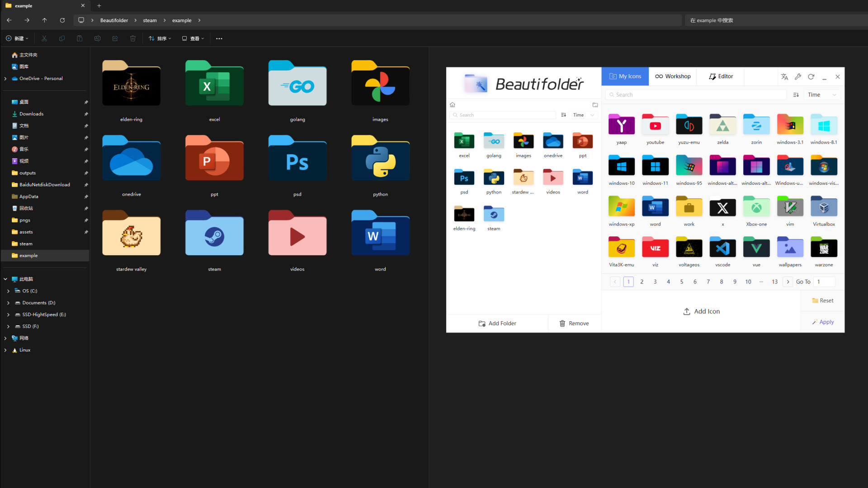Toggle the sort order icon next to search
Screen dimensions: 868x488
(796, 94)
